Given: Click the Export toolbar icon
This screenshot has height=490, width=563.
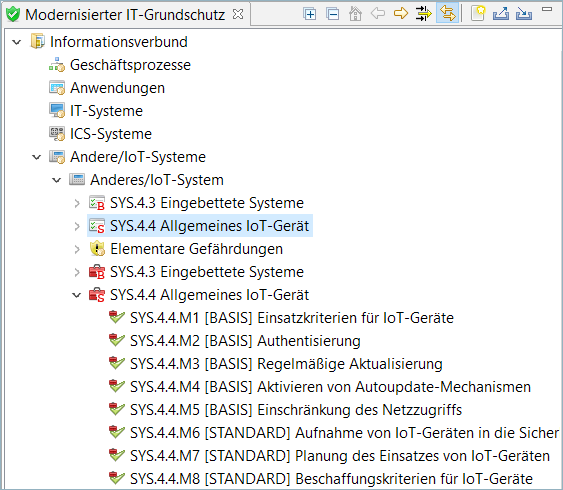Looking at the screenshot, I should 501,14.
